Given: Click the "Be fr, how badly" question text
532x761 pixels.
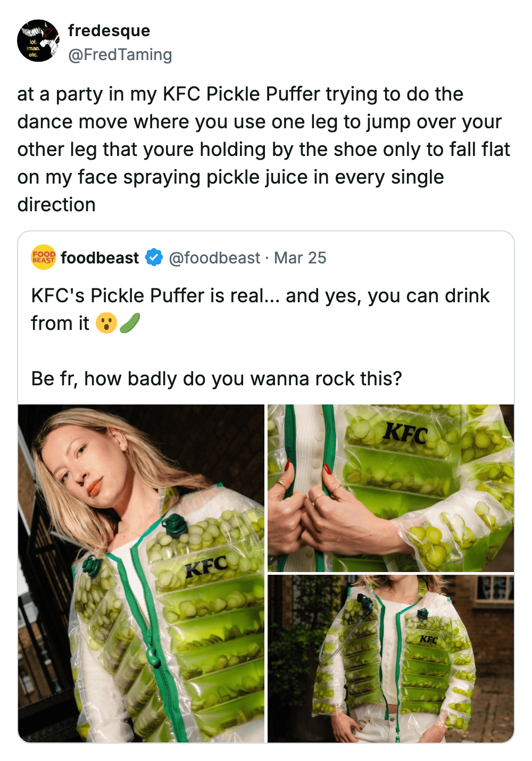Looking at the screenshot, I should coord(217,379).
